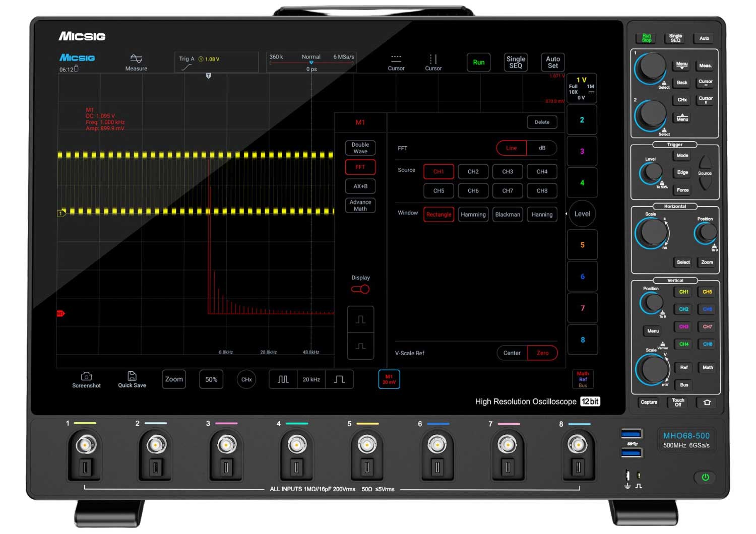Open the Math Ref Bus icon
Viewport: 756px width, 534px height.
click(582, 379)
